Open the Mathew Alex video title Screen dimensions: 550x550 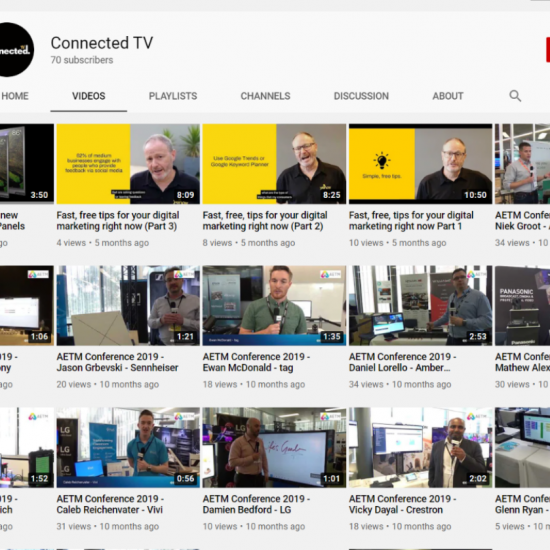522,362
